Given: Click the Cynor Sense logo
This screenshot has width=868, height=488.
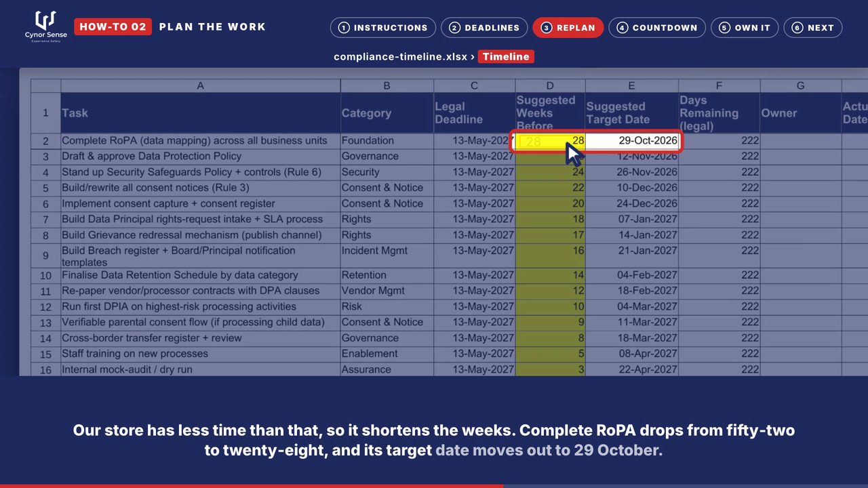Looking at the screenshot, I should coord(45,27).
